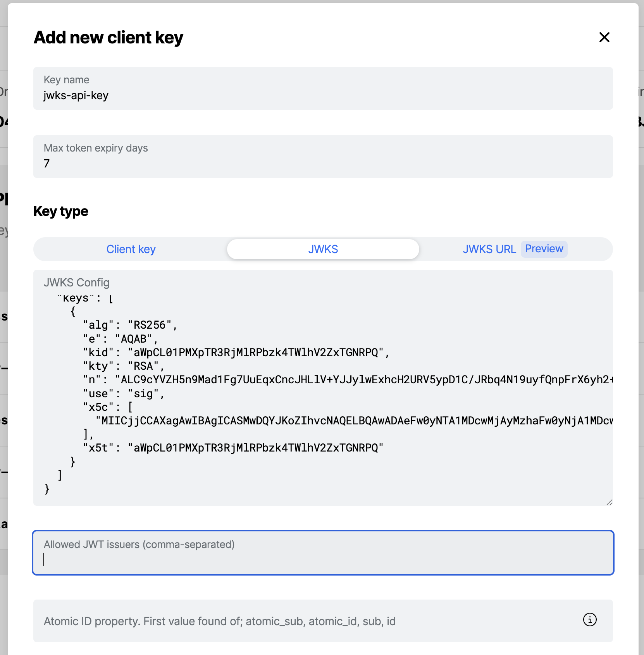
Task: Click the Key type section heading
Action: [x=61, y=211]
